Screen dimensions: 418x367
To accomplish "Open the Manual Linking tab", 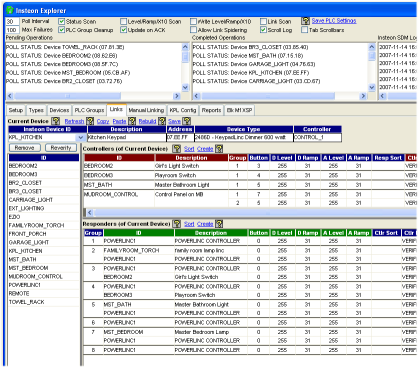I will click(146, 110).
